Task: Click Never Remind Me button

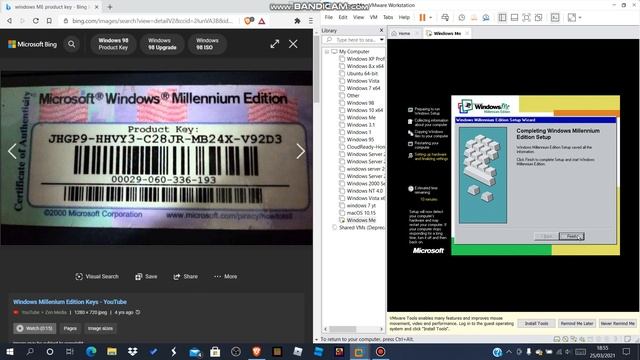Action: coord(618,323)
